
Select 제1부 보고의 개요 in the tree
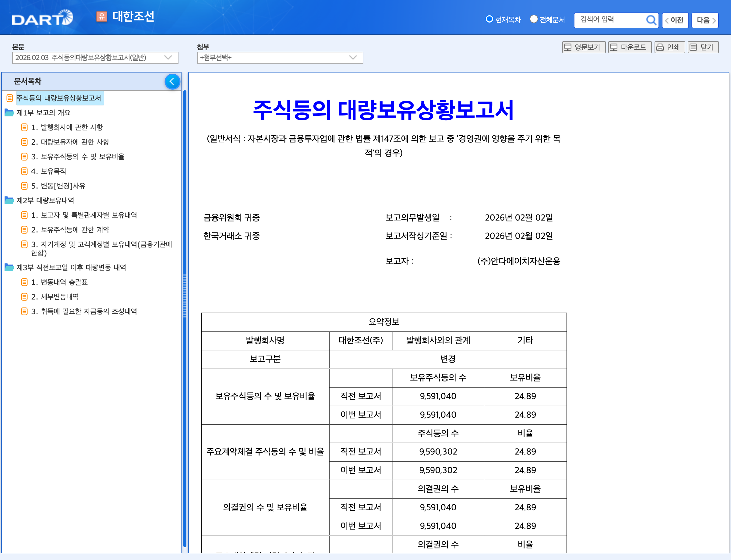(43, 113)
